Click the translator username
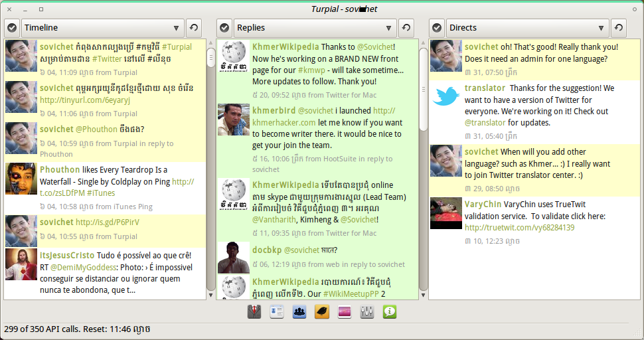The height and width of the screenshot is (340, 644). point(485,88)
